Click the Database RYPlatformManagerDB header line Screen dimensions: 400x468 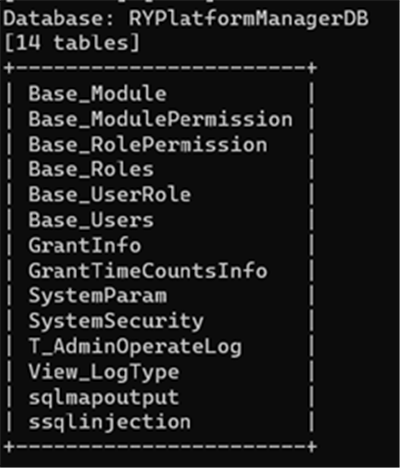[186, 19]
